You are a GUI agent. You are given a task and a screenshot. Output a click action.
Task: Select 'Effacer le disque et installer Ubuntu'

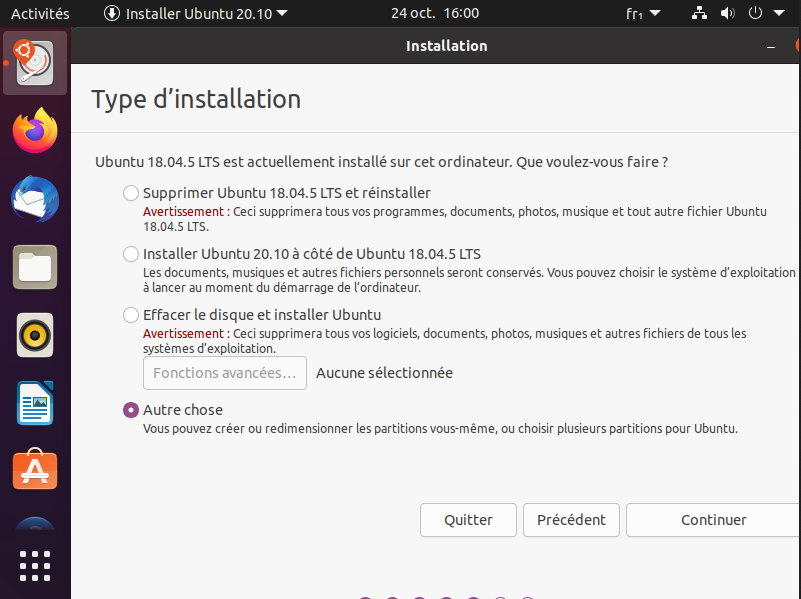pos(130,315)
